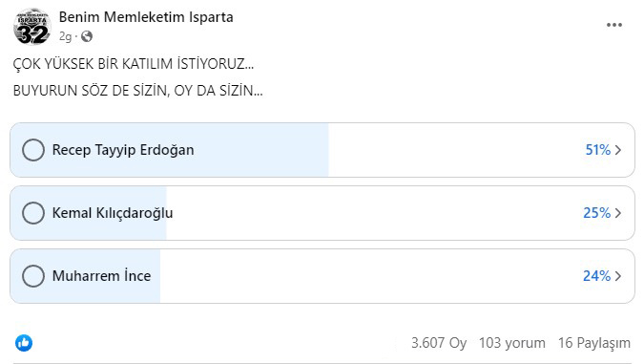Click the Benim Memleketim Isparta profile picture
The width and height of the screenshot is (644, 364).
coord(32,27)
